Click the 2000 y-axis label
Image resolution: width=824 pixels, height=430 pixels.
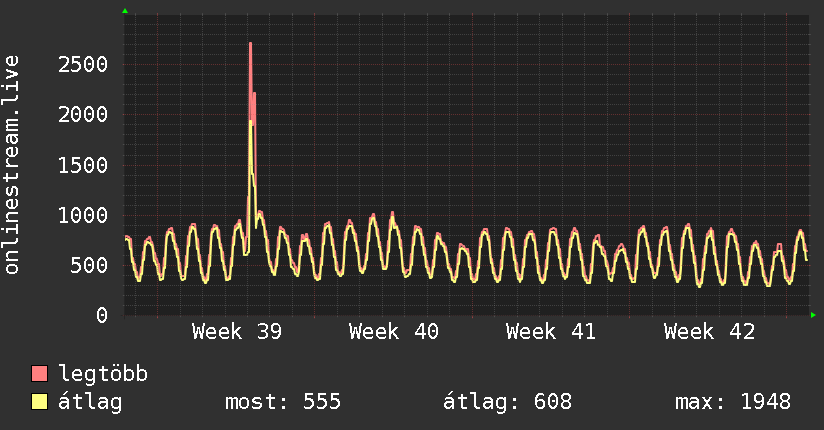point(83,115)
